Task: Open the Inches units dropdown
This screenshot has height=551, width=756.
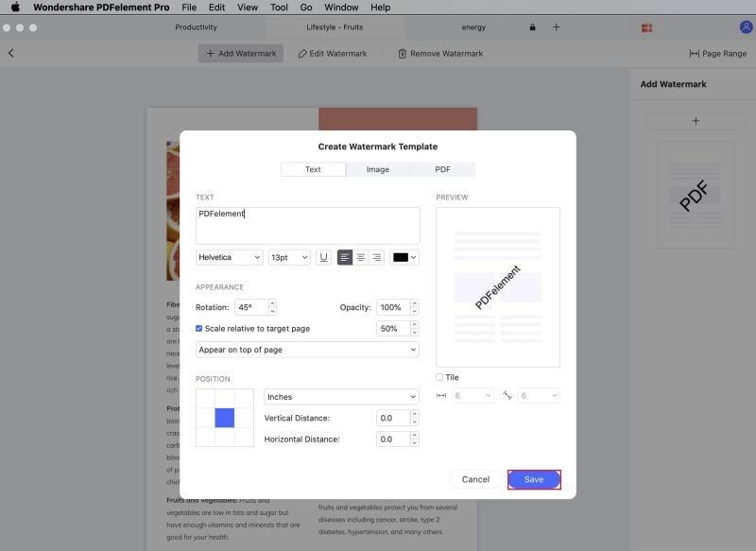Action: tap(341, 397)
